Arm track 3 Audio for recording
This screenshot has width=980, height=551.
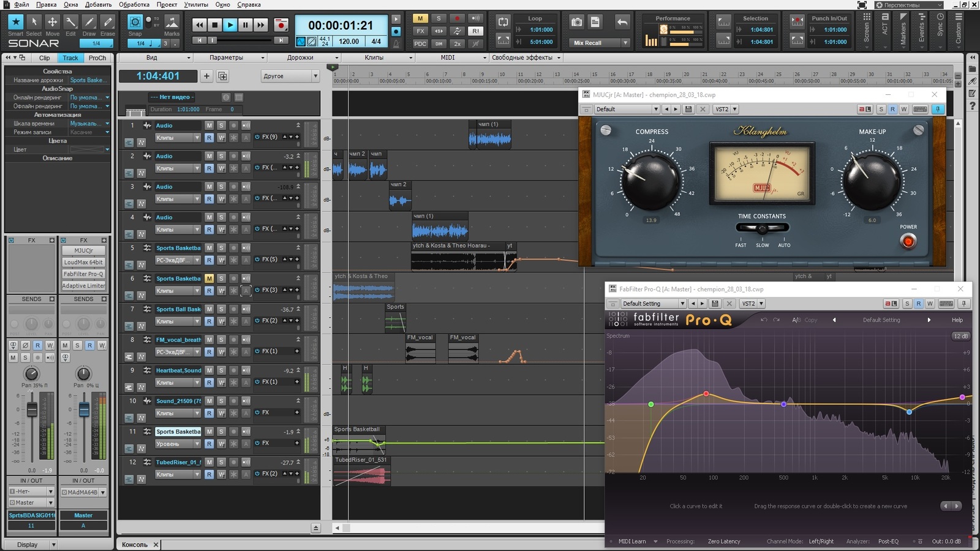tap(233, 186)
